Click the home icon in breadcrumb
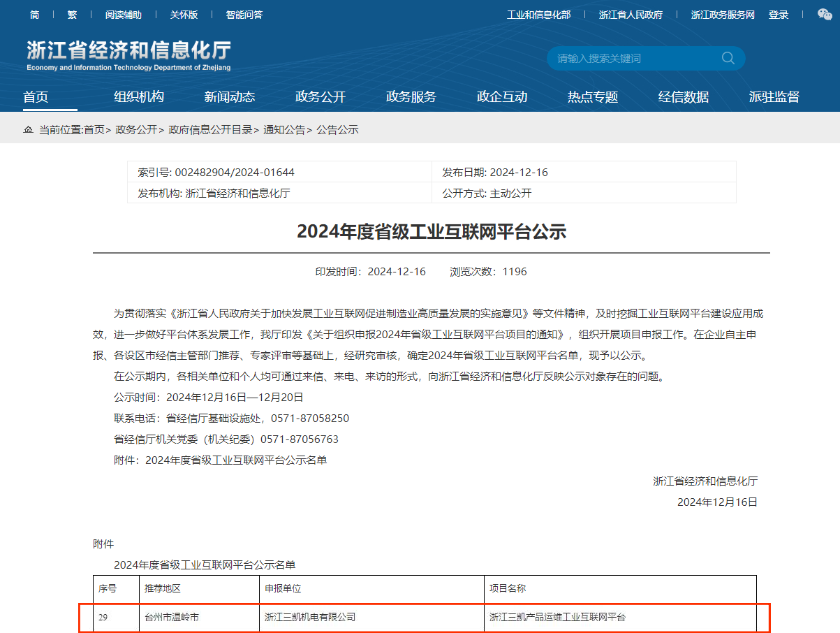Screen dimensions: 840x633 pyautogui.click(x=28, y=130)
